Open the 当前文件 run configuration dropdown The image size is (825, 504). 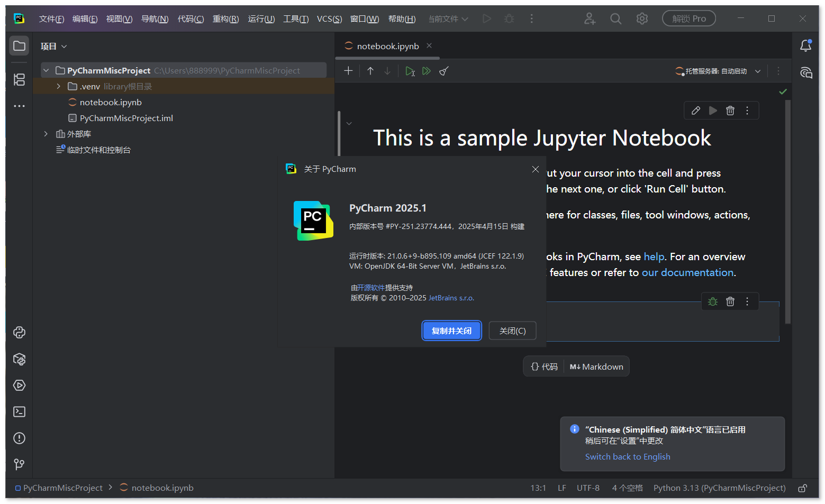448,19
